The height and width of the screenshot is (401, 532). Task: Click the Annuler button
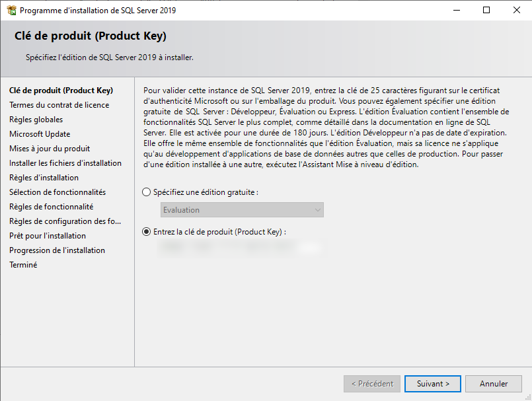tap(494, 384)
